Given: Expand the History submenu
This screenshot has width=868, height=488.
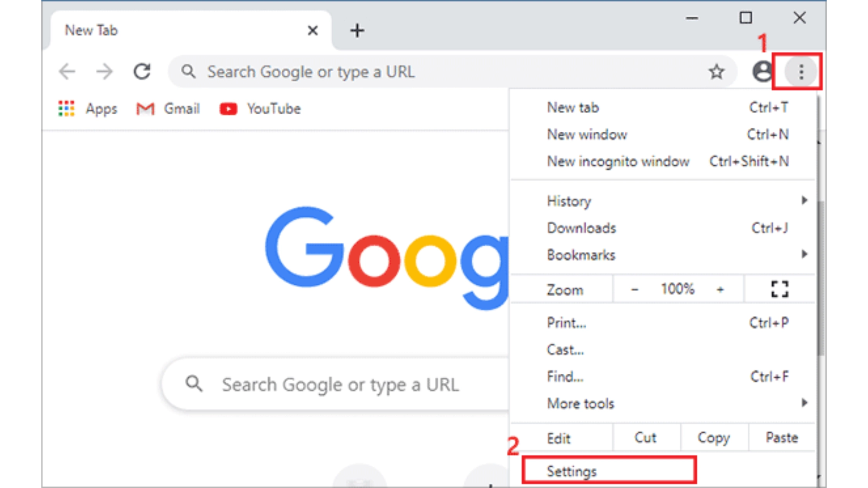Looking at the screenshot, I should 569,201.
